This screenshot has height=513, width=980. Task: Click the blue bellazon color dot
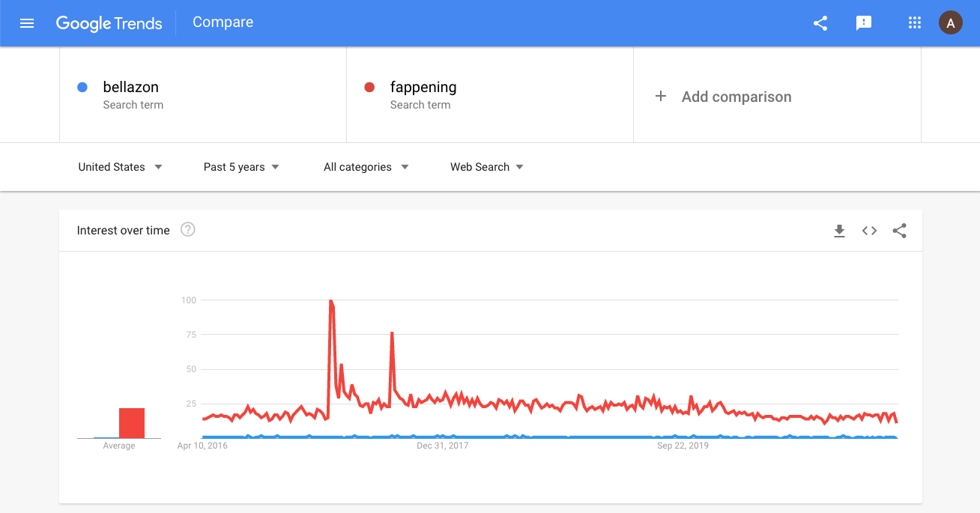[82, 88]
